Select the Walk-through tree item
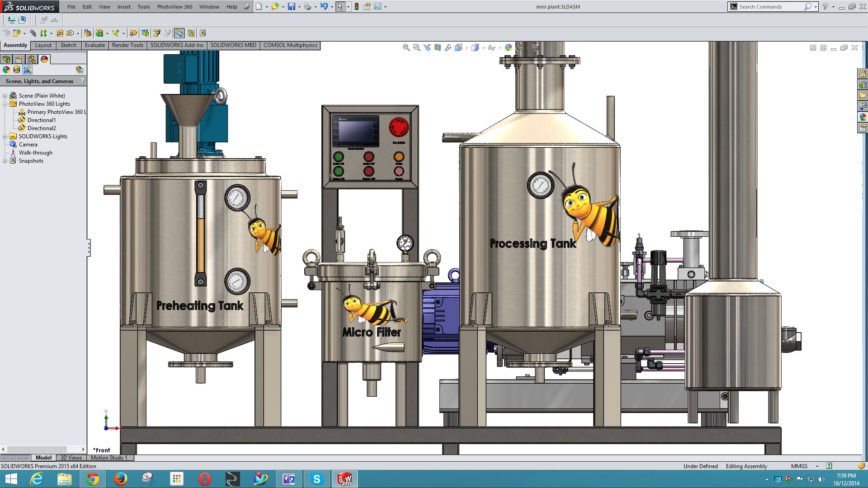The image size is (868, 488). (x=35, y=153)
